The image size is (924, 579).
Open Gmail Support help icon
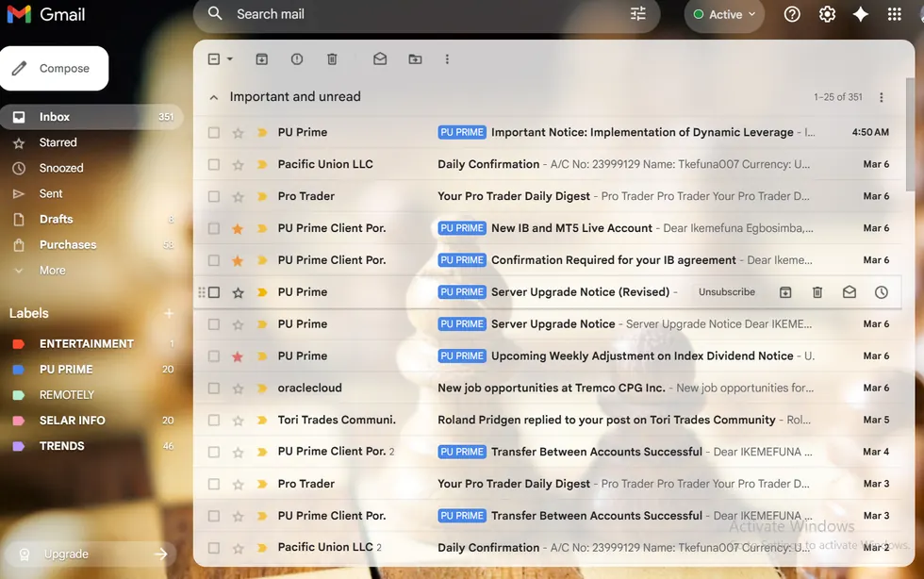(792, 14)
